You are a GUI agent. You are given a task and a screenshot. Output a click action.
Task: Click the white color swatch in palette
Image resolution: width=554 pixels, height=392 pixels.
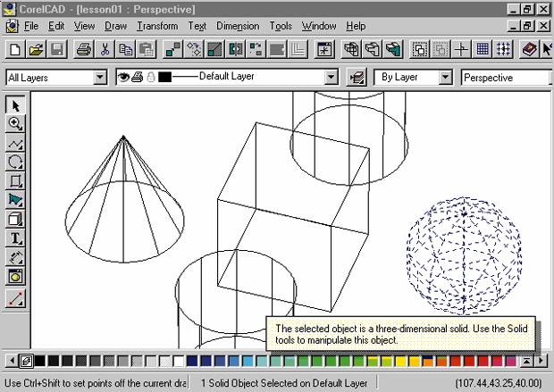(179, 361)
